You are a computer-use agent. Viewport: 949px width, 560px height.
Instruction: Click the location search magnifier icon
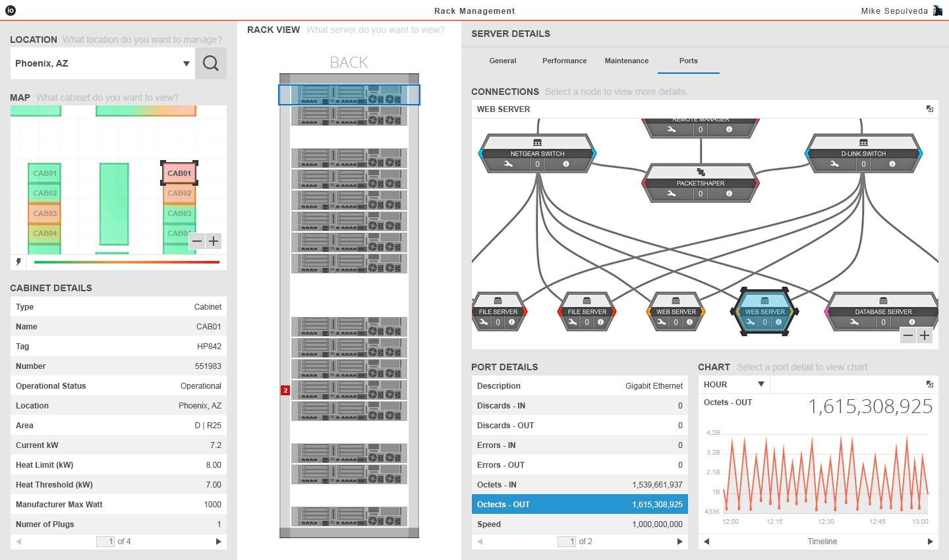[x=211, y=63]
